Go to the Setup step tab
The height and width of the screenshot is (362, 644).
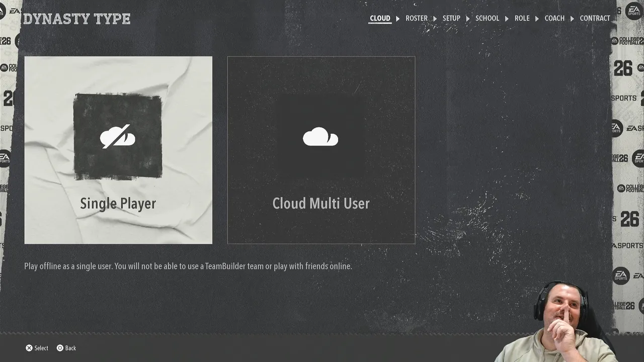pyautogui.click(x=451, y=19)
